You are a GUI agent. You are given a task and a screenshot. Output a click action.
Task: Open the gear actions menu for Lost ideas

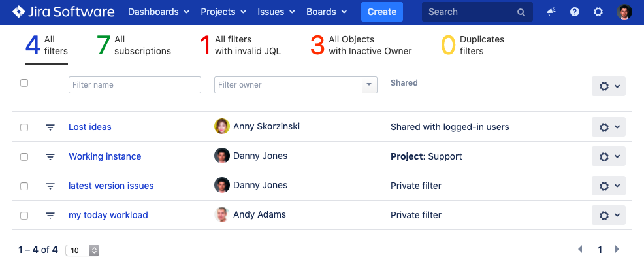coord(608,127)
